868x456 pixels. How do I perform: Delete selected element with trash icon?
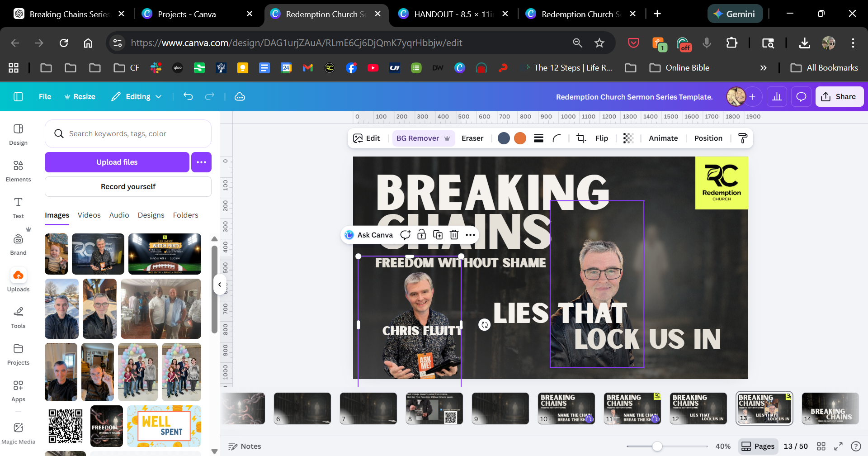click(x=454, y=235)
